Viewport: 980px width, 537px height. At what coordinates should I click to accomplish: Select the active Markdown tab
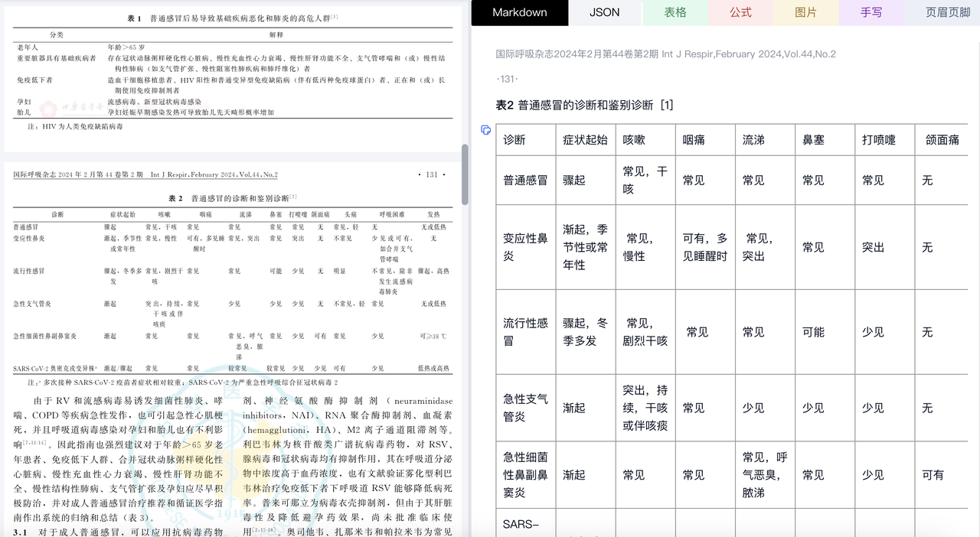tap(519, 13)
